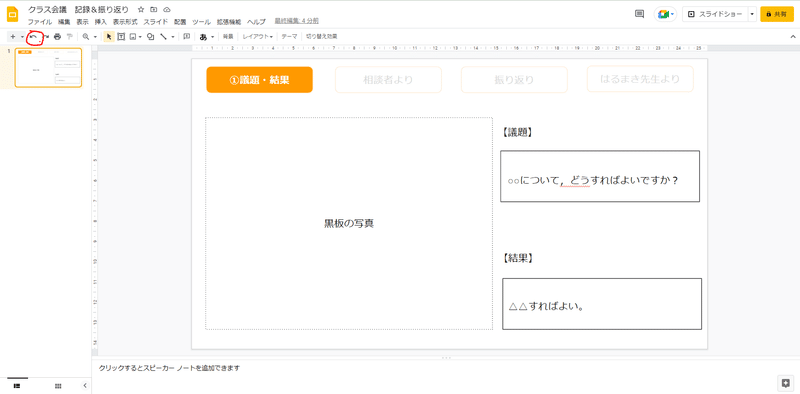Open the 配置 menu
Image resolution: width=800 pixels, height=394 pixels.
180,22
